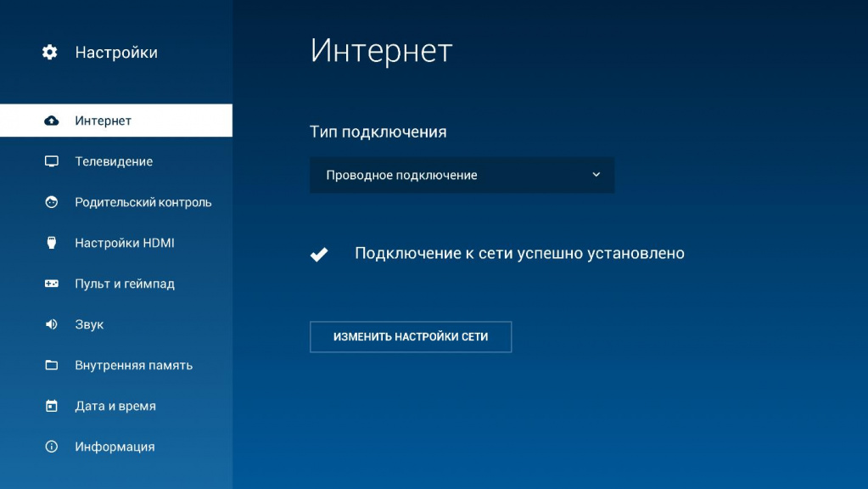Click ИЗМЕНИТЬ НАСТРОЙКИ СЕТИ button

tap(411, 337)
